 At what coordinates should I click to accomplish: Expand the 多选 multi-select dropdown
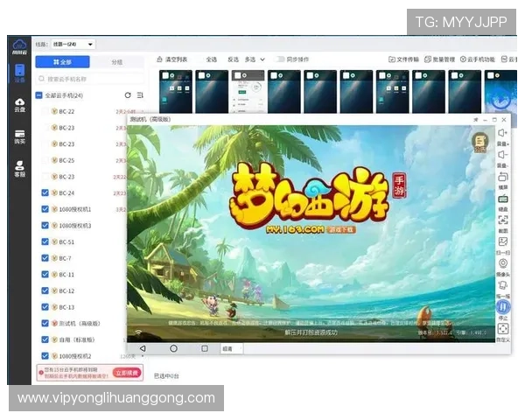(x=254, y=59)
